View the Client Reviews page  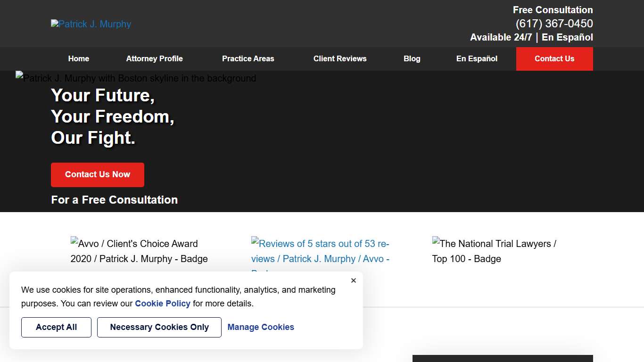[x=340, y=59]
